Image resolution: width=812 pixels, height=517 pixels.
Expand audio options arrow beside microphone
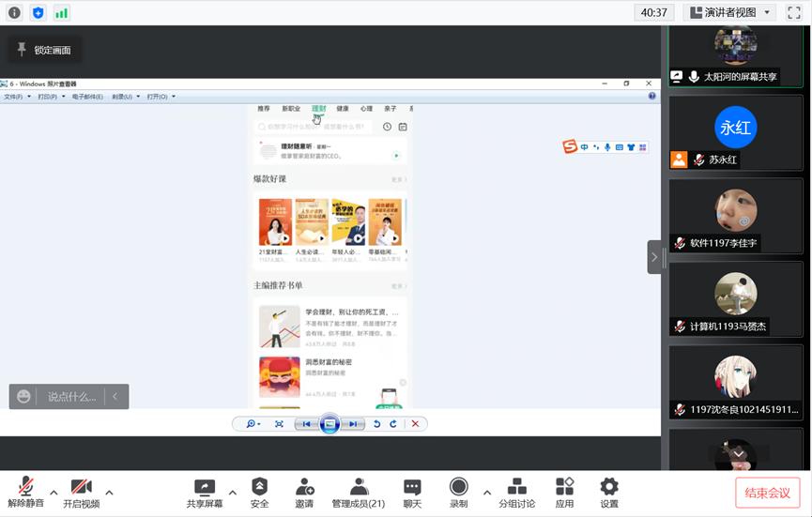click(x=54, y=493)
